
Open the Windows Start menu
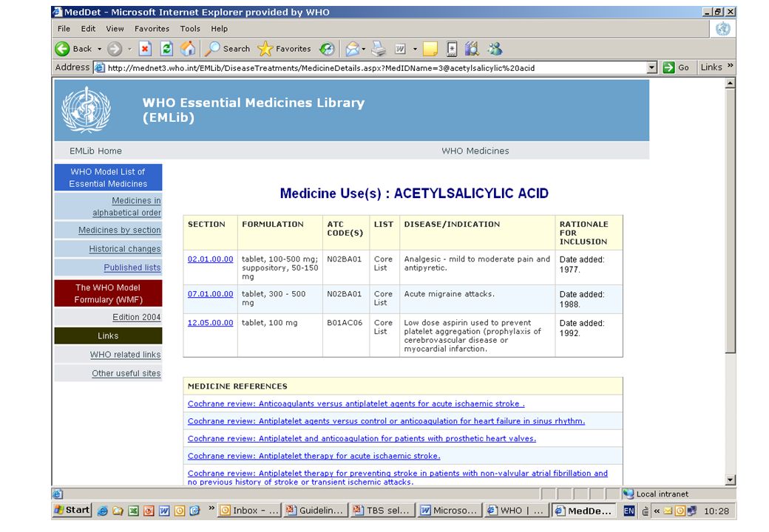72,510
